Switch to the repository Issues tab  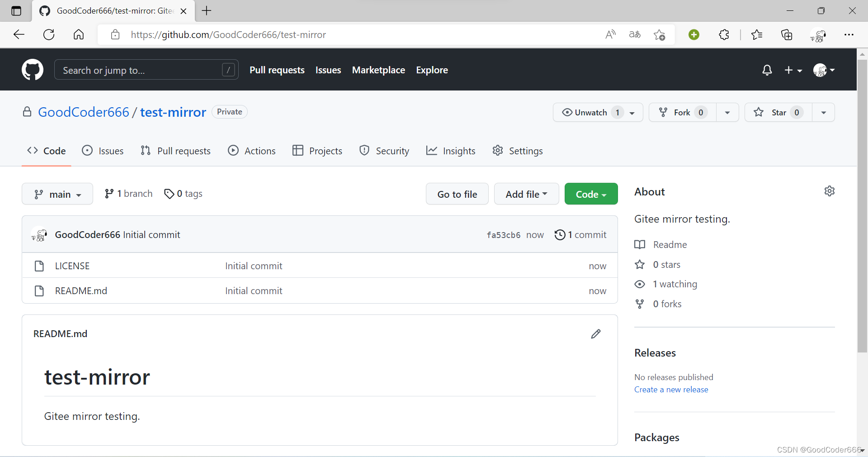pos(103,151)
